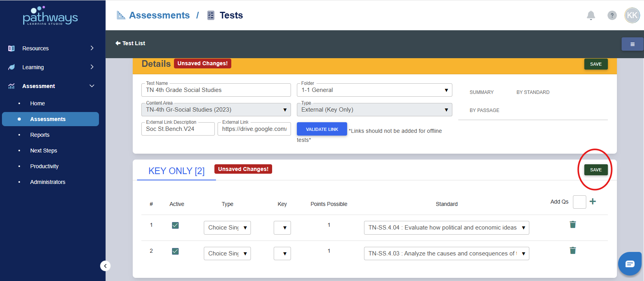Collapse the sidebar with the arrow button
644x281 pixels.
tap(105, 266)
